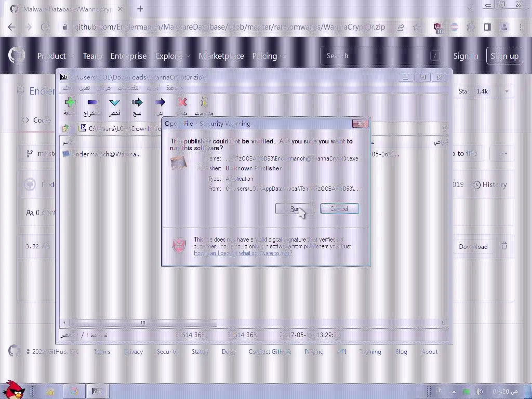Viewport: 532px width, 399px height.
Task: Open the 'How can I decide what software to run' link
Action: 243,253
